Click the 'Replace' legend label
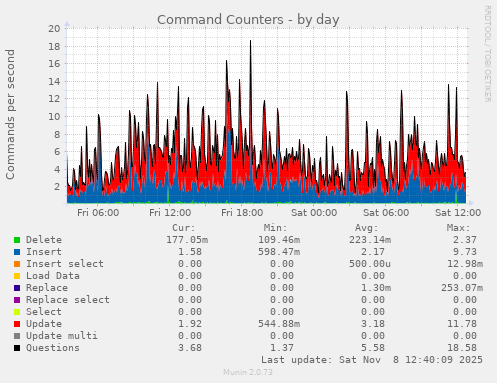The image size is (497, 383). point(47,288)
